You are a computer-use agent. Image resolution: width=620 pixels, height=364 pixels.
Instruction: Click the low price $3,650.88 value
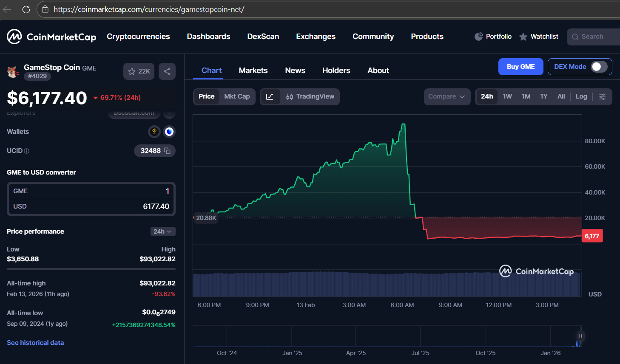23,259
